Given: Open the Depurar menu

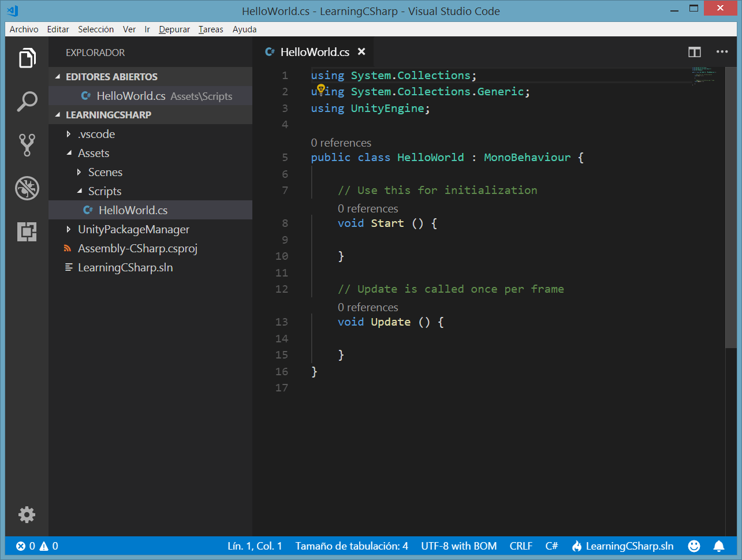Looking at the screenshot, I should click(x=174, y=29).
